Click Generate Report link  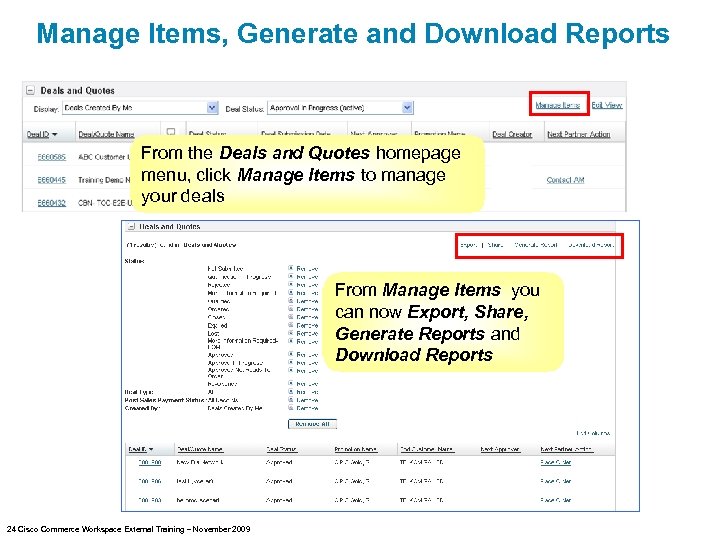click(x=536, y=245)
